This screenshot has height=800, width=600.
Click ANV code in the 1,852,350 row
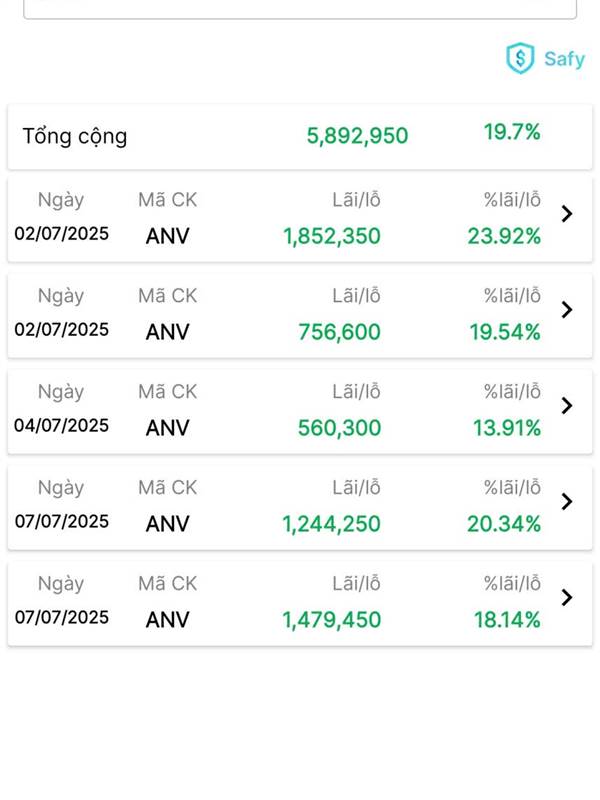tap(167, 237)
